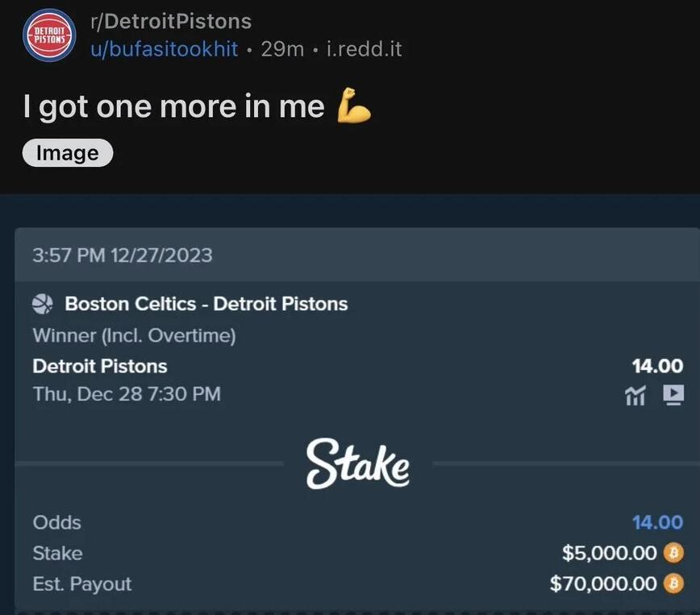Click the flexed bicep emoji in title
This screenshot has width=700, height=615.
point(355,106)
